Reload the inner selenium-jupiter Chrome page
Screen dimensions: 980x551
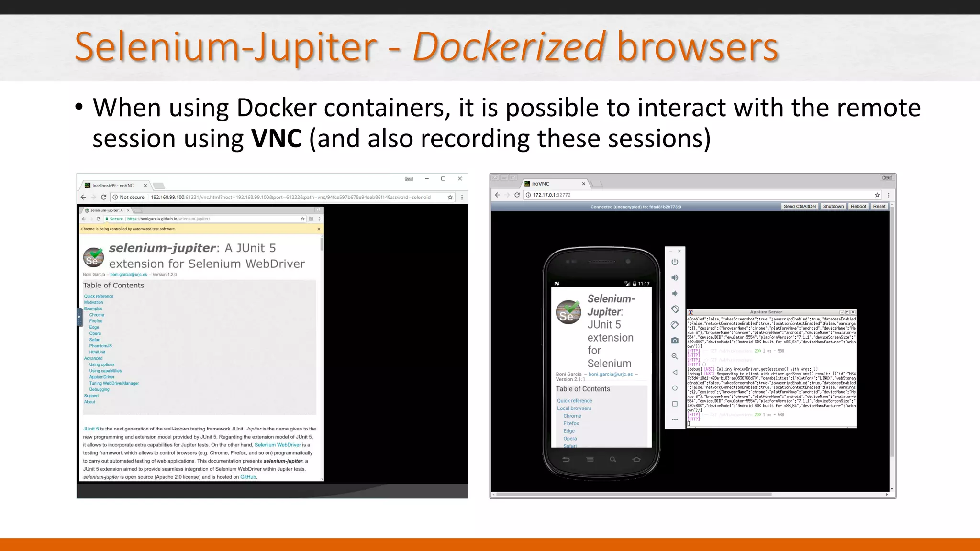(x=99, y=219)
